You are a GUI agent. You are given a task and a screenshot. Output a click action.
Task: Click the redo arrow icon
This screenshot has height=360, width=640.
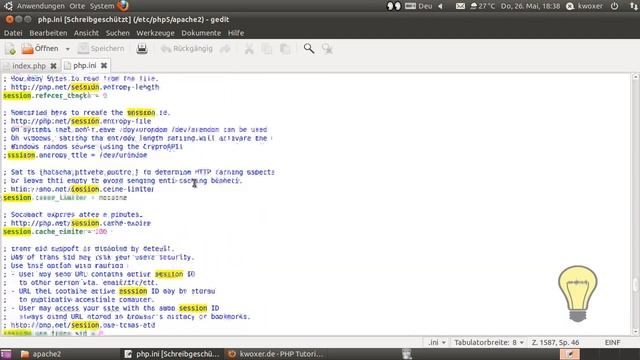tap(225, 49)
